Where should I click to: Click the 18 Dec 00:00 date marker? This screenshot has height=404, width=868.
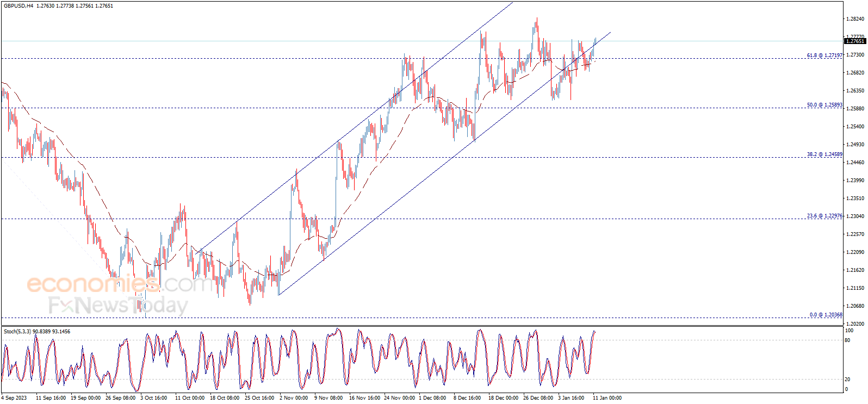click(x=503, y=398)
